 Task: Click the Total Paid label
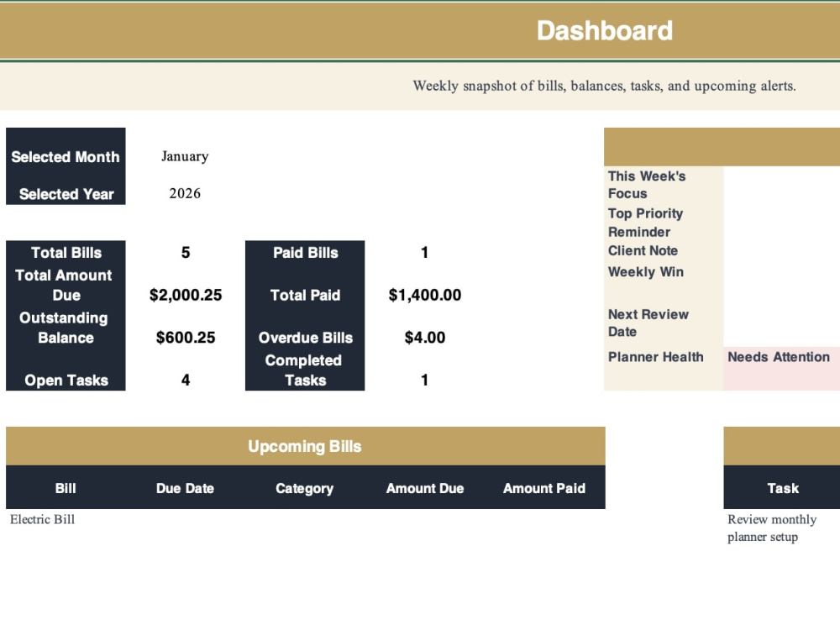[305, 295]
